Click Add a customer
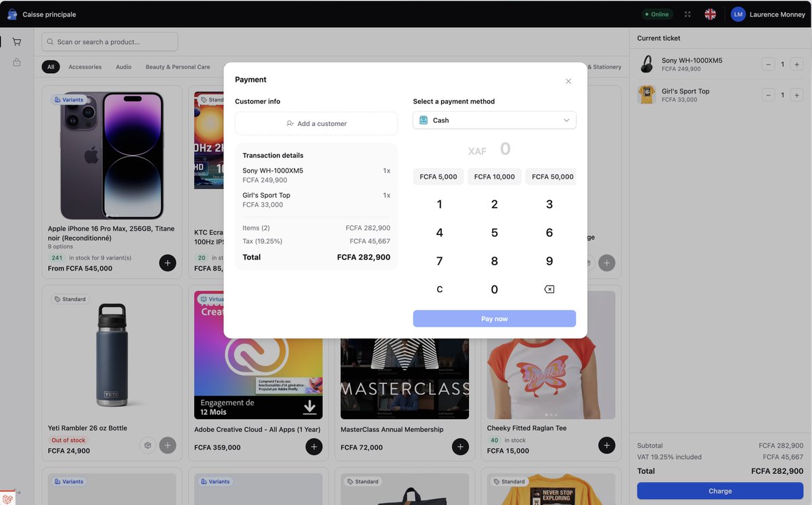The height and width of the screenshot is (505, 812). pyautogui.click(x=316, y=123)
